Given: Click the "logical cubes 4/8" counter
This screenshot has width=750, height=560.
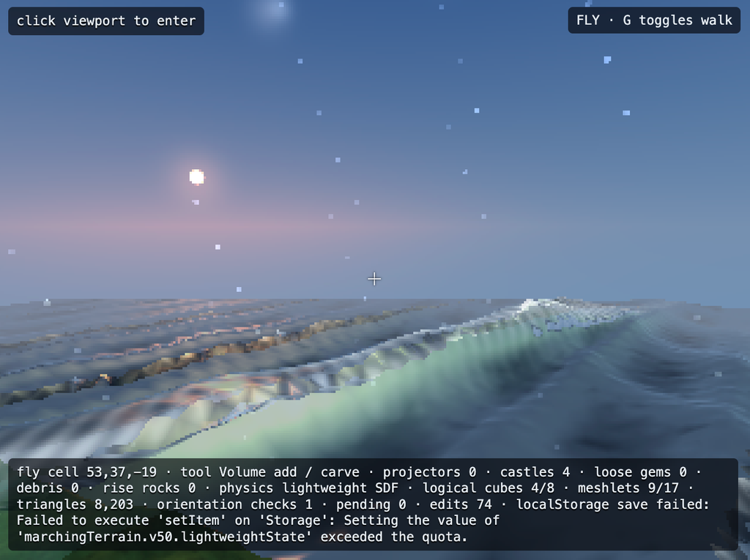Looking at the screenshot, I should point(488,488).
